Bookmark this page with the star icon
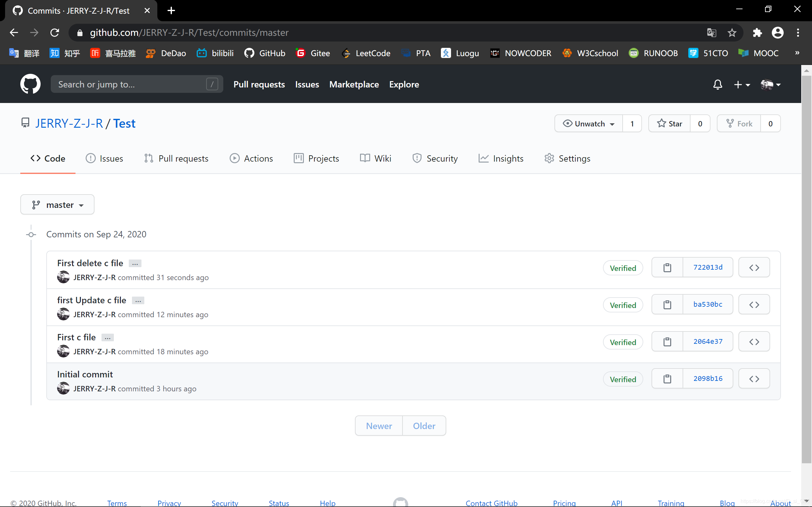This screenshot has width=812, height=507. 732,33
